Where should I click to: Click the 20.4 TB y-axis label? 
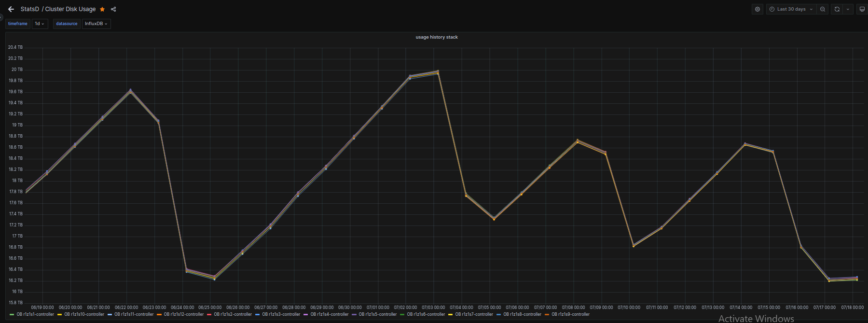point(15,47)
